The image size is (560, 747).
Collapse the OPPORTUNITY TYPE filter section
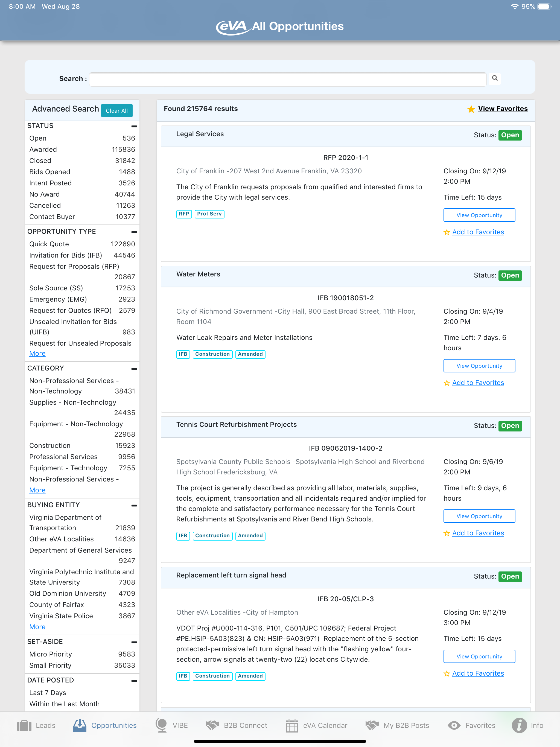click(x=134, y=232)
